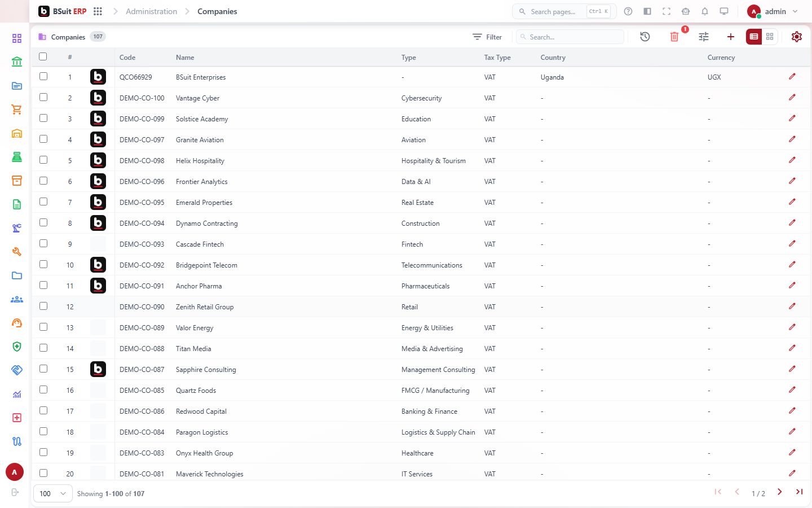The width and height of the screenshot is (812, 508).
Task: Expand the admin user menu
Action: point(773,11)
